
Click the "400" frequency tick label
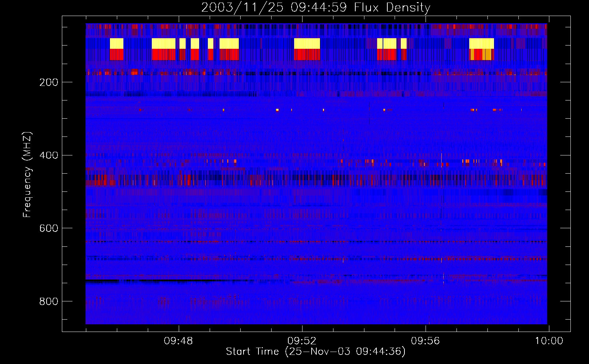(49, 155)
